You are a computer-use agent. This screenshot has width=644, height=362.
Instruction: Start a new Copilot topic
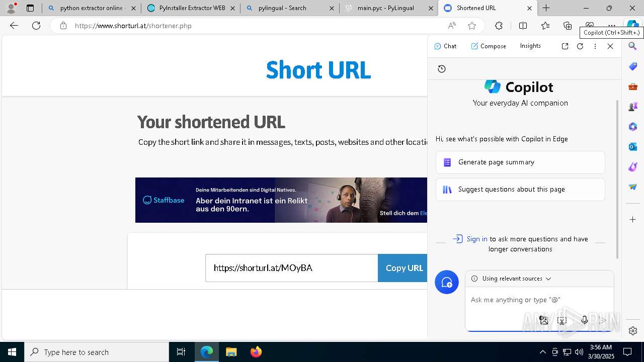(447, 282)
